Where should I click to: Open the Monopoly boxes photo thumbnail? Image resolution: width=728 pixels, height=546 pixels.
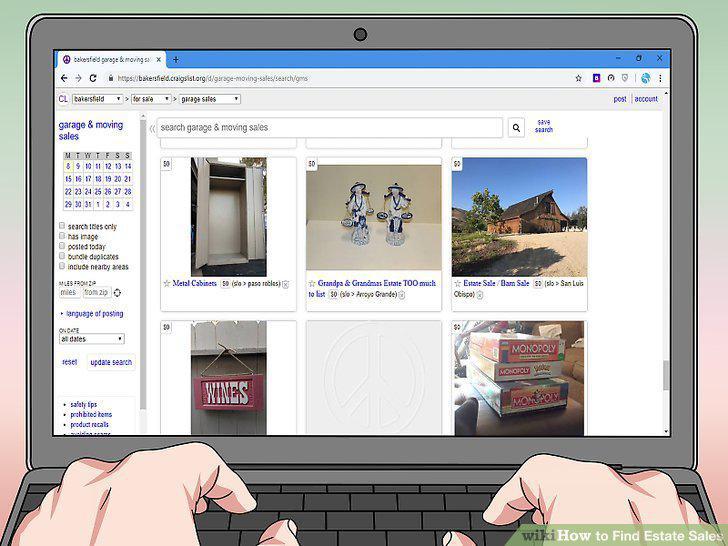coord(519,378)
